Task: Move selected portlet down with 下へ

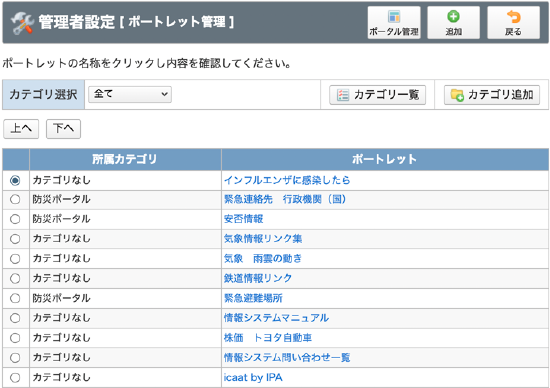Action: [x=63, y=129]
